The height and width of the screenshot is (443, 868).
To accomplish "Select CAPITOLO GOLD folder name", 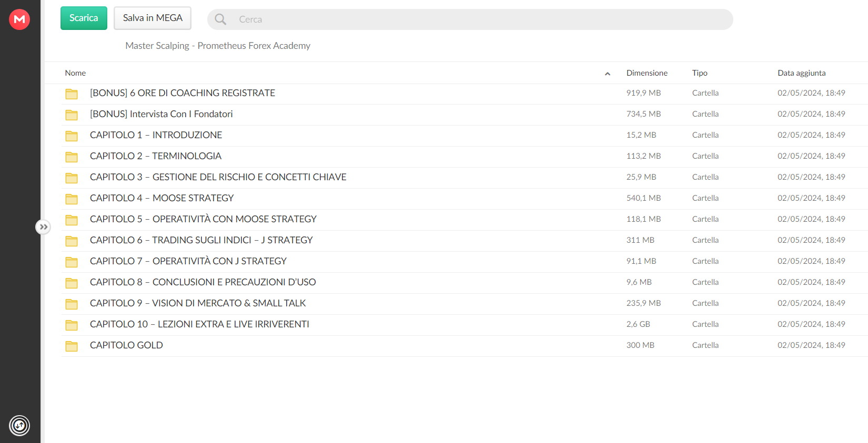I will click(126, 345).
